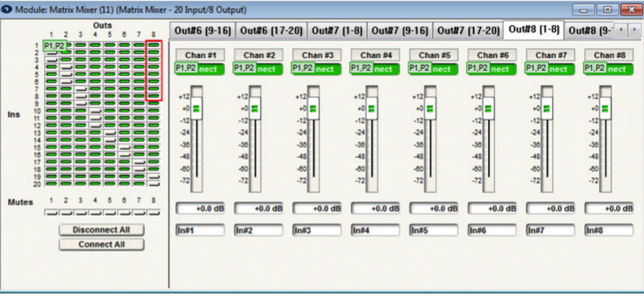Toggle the Mutes button for output 6
The width and height of the screenshot is (644, 296).
124,212
